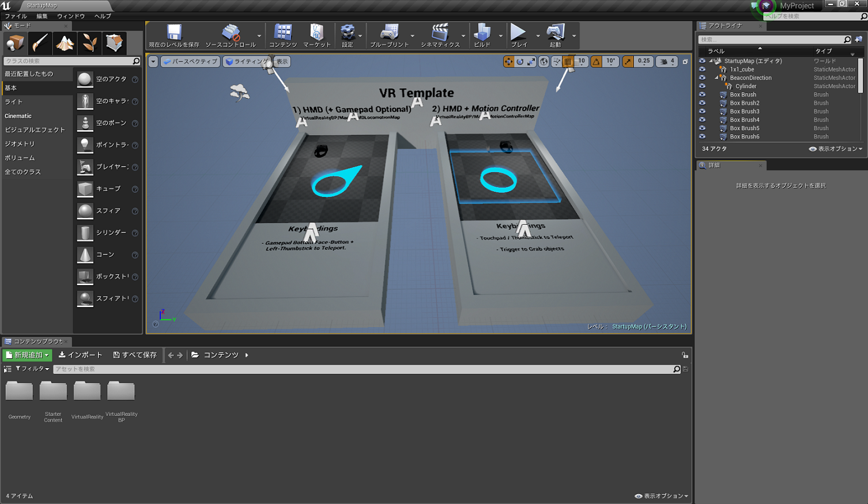Open viewport options dropdown arrow

153,62
